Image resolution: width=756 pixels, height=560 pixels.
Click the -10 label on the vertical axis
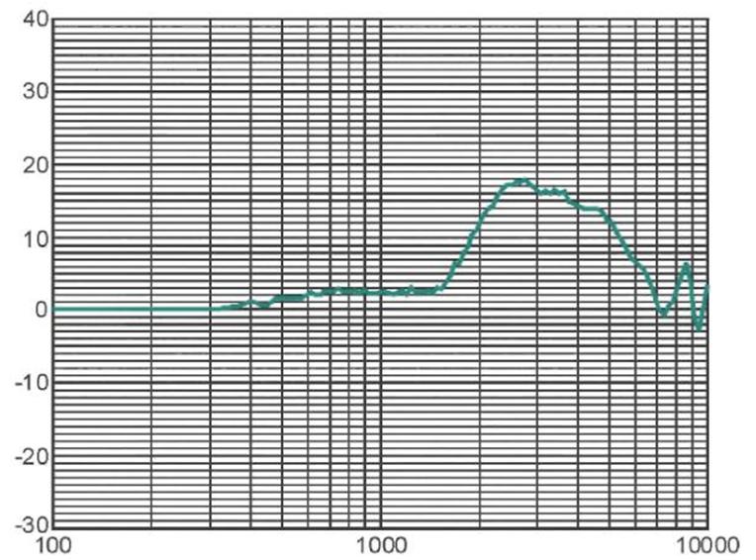pos(31,384)
